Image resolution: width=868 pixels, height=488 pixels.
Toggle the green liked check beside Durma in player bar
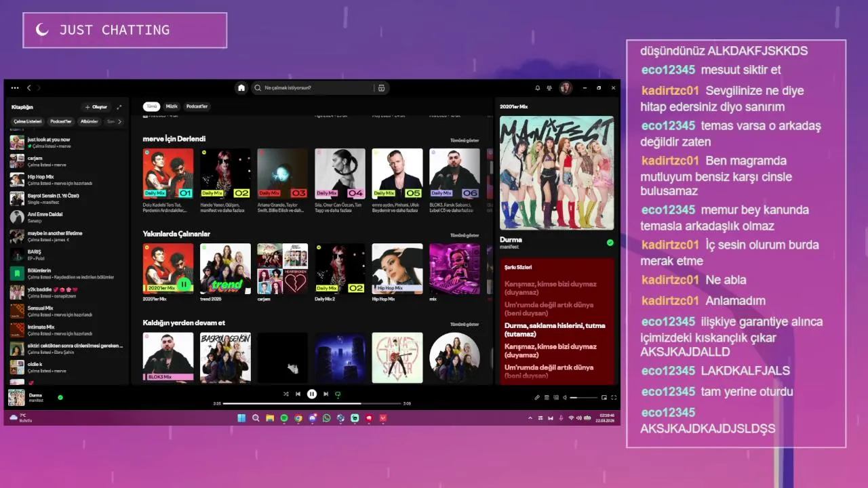[x=60, y=397]
